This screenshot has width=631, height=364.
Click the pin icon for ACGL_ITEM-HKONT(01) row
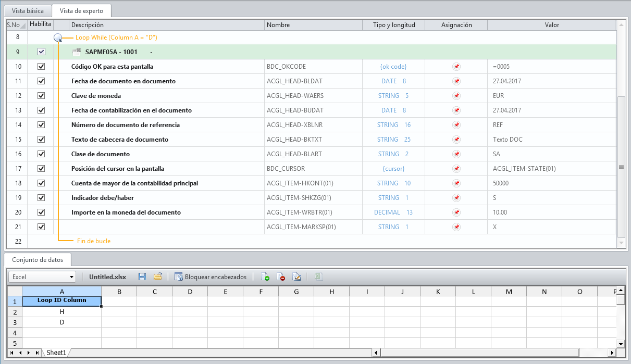coord(456,183)
